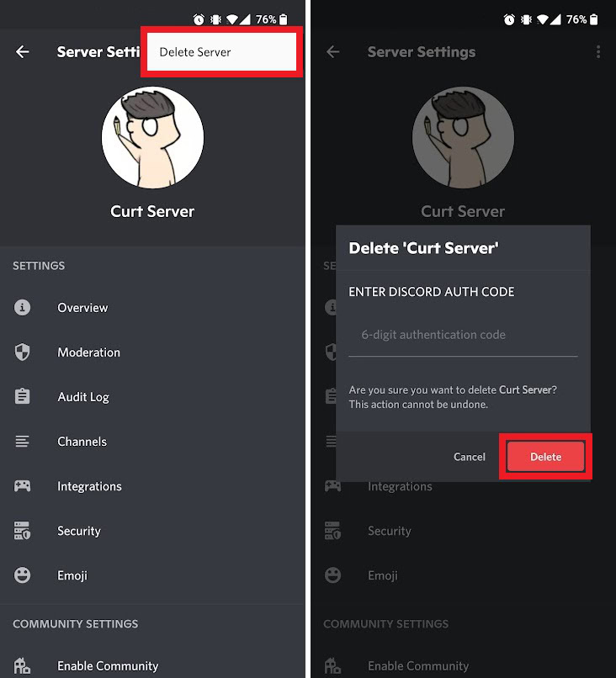This screenshot has width=616, height=678.
Task: Tap dimmed Emoji label in right screen
Action: point(383,575)
